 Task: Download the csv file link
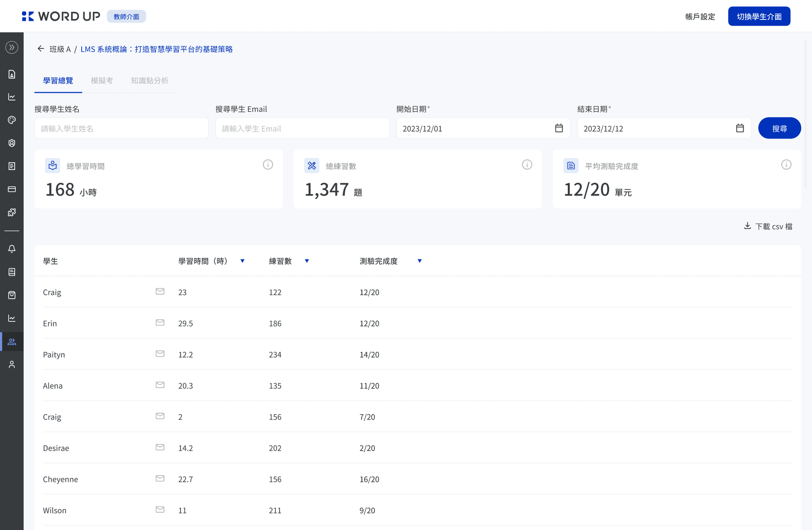768,226
